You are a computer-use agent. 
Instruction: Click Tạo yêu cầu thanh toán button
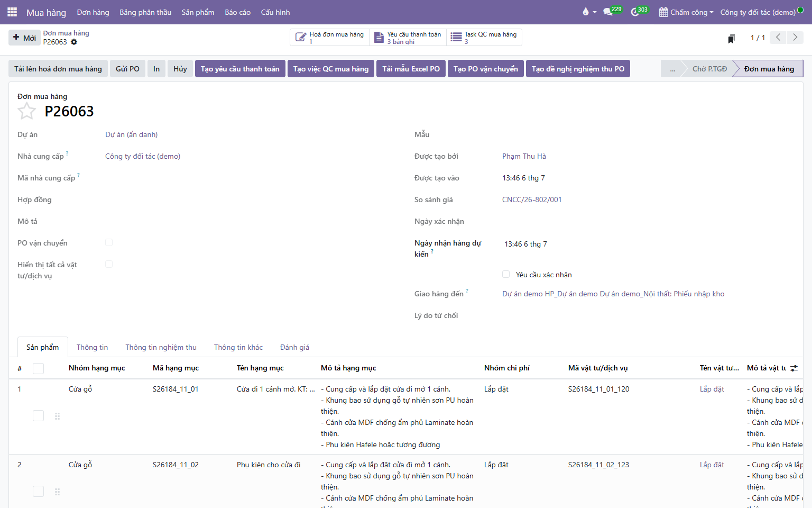click(x=240, y=69)
